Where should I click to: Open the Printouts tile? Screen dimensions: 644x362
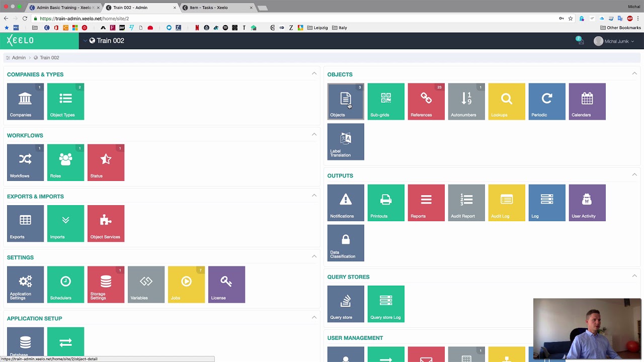tap(386, 203)
